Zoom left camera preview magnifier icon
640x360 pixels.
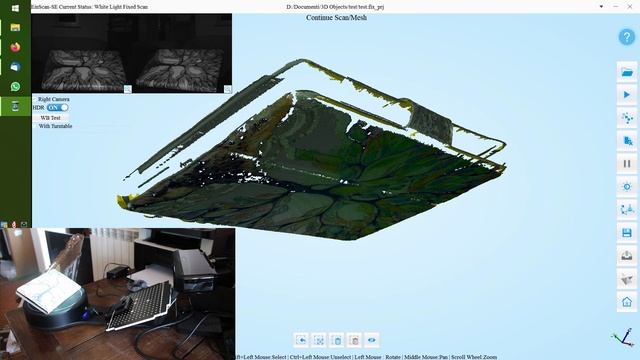128,89
